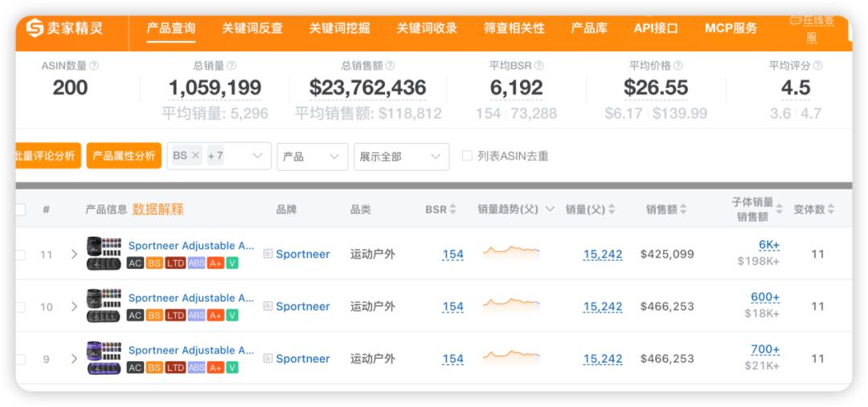Screen dimensions: 868x407
Task: Expand row 11 product details
Action: coord(74,254)
